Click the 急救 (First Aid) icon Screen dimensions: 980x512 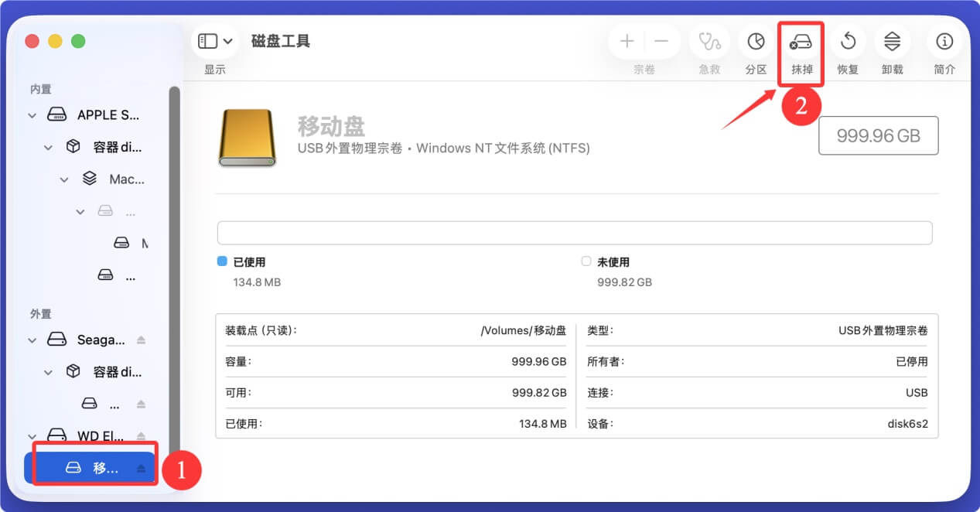709,42
